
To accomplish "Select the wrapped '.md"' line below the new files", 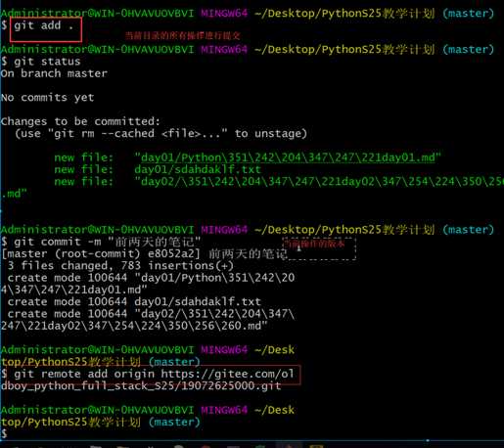I will (14, 194).
